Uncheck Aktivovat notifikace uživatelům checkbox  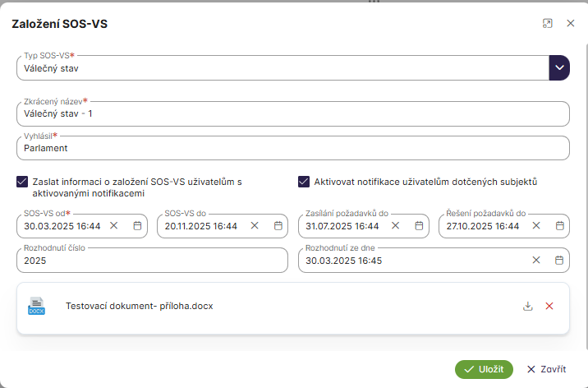point(304,182)
